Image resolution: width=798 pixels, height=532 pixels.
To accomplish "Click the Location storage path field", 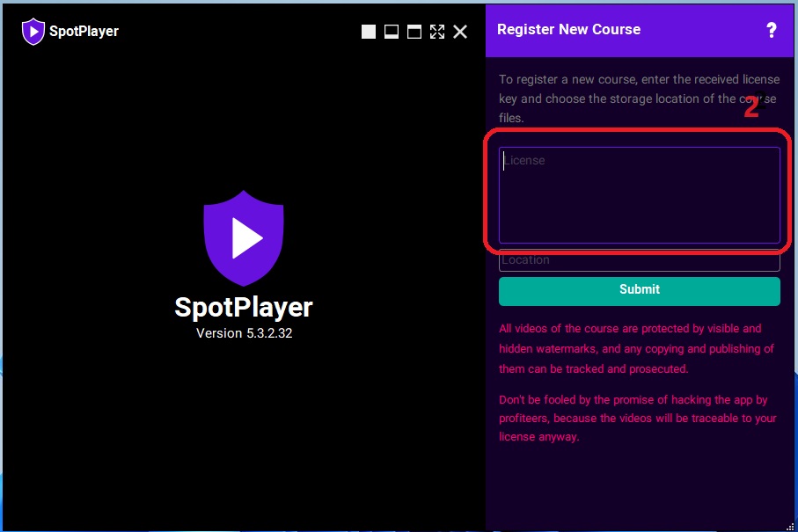I will tap(640, 260).
